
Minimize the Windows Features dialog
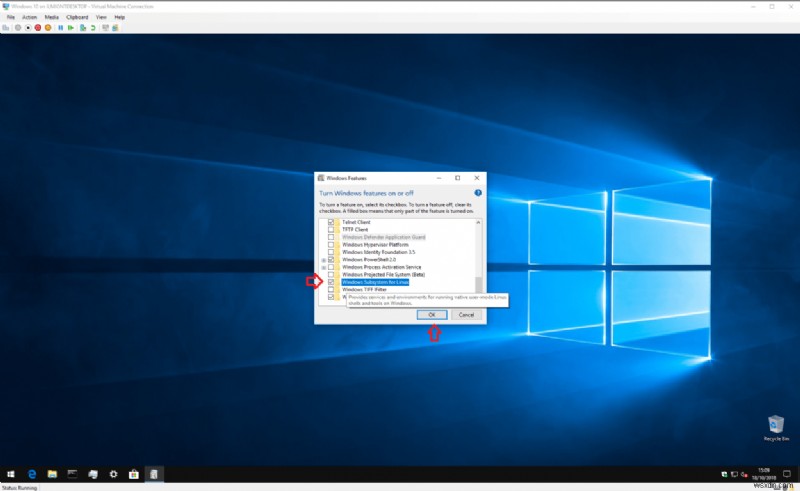click(439, 178)
